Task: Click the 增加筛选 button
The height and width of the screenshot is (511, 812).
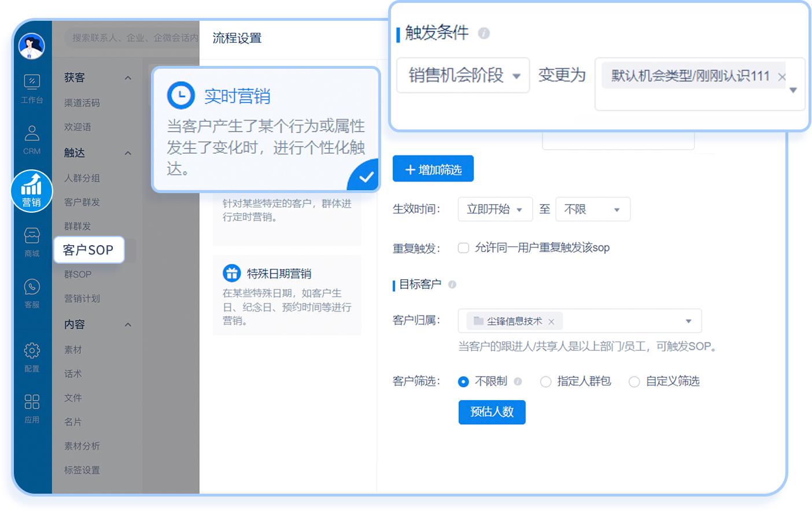Action: click(x=433, y=169)
